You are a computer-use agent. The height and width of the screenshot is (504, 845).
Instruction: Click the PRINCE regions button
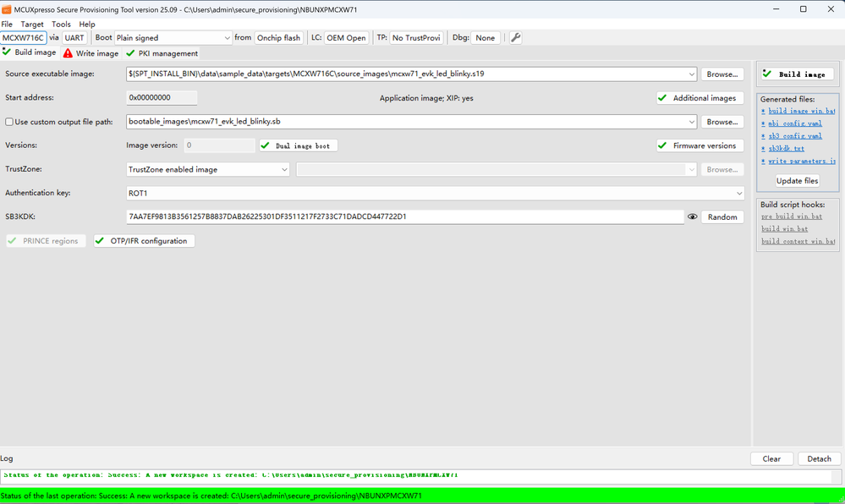tap(46, 241)
